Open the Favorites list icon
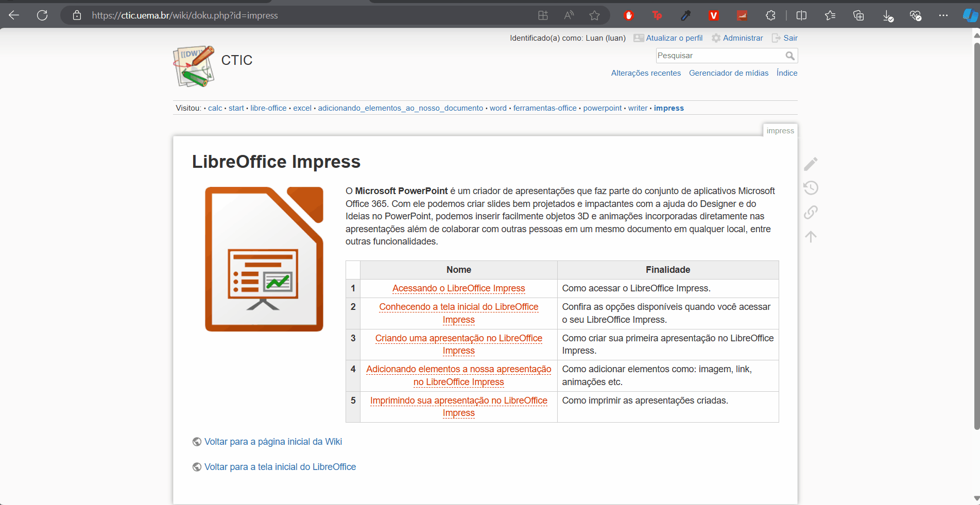Image resolution: width=980 pixels, height=505 pixels. point(830,15)
